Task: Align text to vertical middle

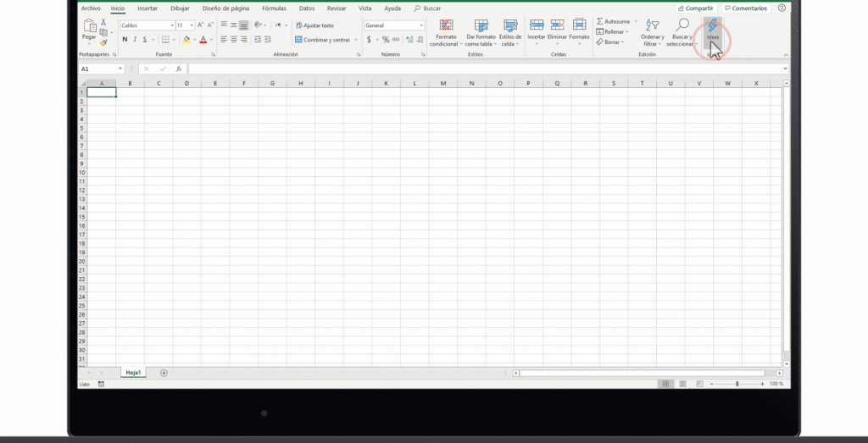Action: (x=234, y=25)
